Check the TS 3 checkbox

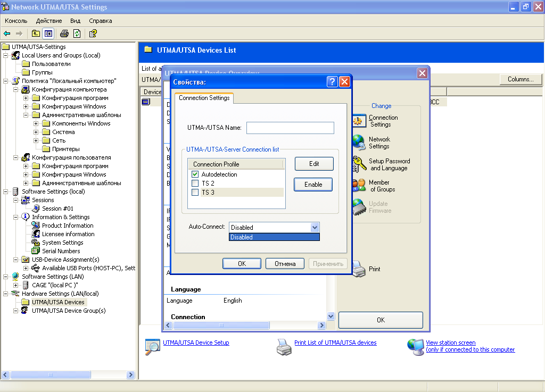(x=195, y=193)
